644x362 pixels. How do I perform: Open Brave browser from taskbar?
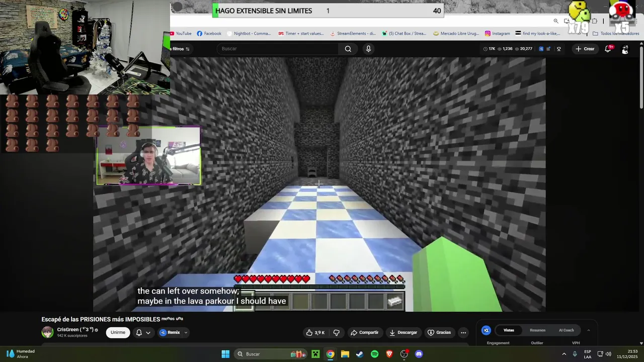pyautogui.click(x=389, y=354)
